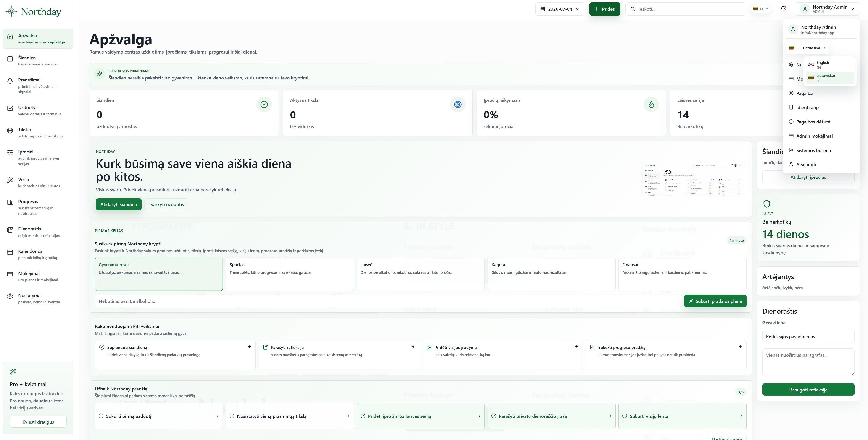
Task: Select the Gyvenimo reset direction card
Action: [x=159, y=274]
